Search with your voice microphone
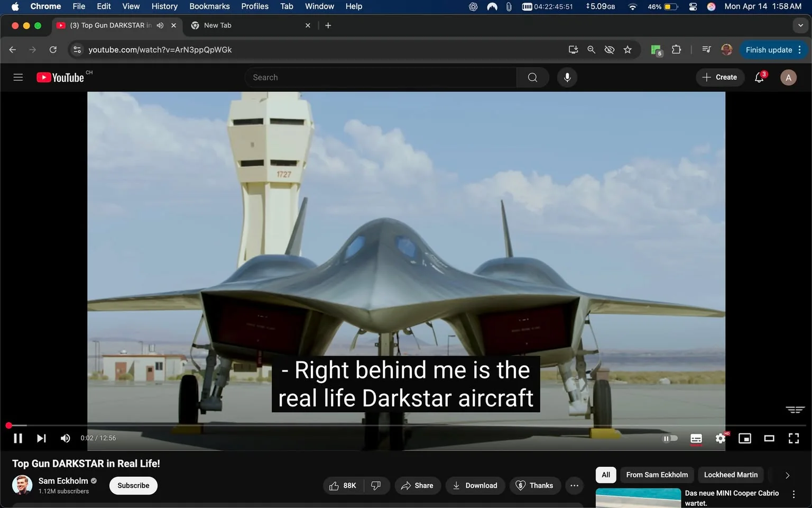 (567, 77)
